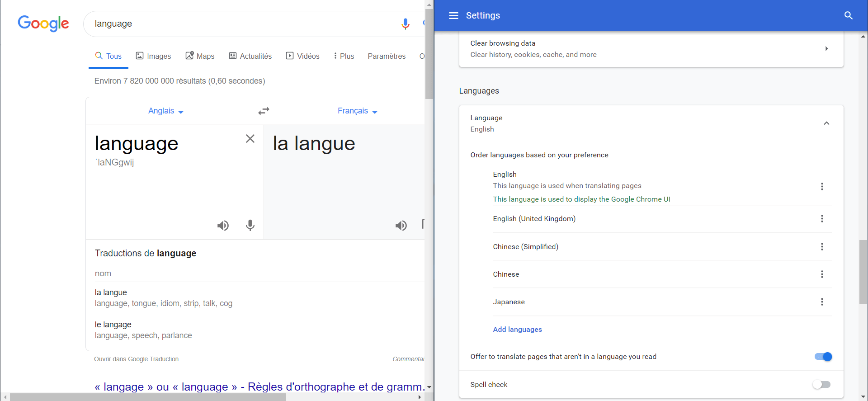Toggle Offer to translate pages switch
The width and height of the screenshot is (868, 401).
(x=823, y=357)
